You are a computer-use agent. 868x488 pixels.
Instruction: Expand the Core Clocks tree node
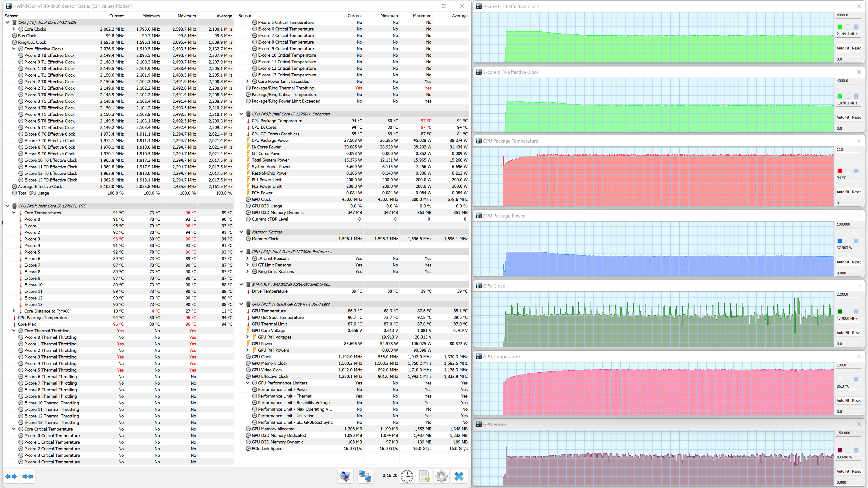point(14,29)
